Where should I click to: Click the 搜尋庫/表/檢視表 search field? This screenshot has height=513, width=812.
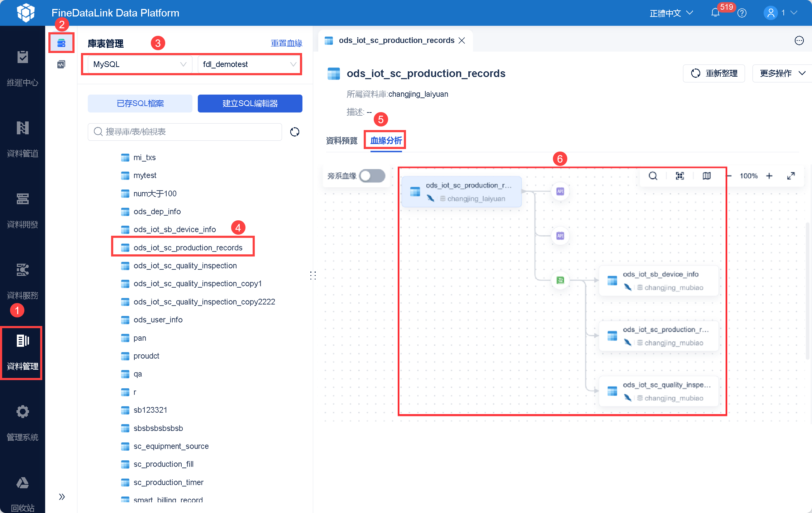click(185, 132)
